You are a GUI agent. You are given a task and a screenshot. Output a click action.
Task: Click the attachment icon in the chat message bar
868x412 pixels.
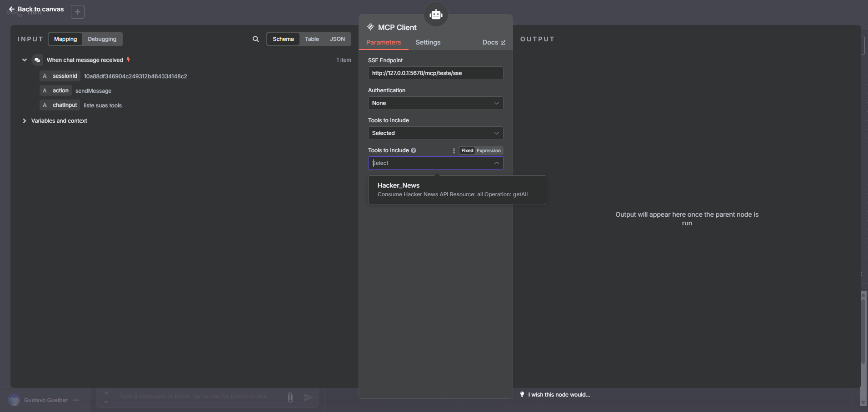click(x=290, y=397)
